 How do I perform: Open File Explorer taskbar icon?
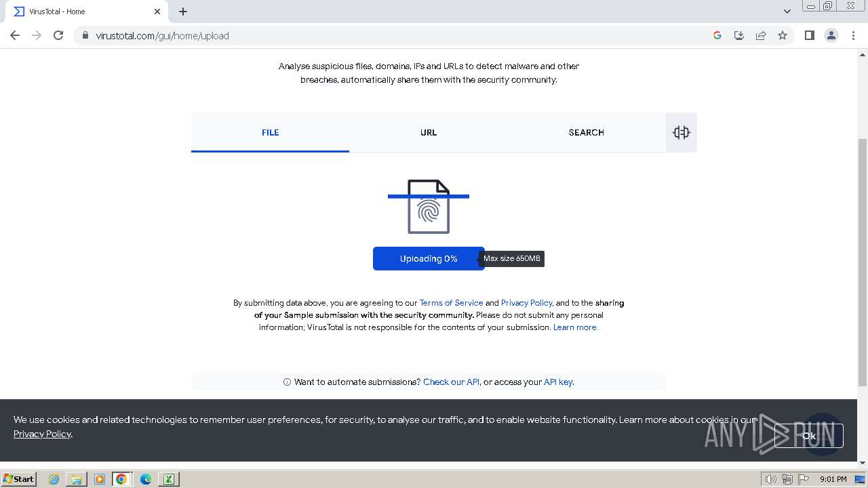click(77, 479)
